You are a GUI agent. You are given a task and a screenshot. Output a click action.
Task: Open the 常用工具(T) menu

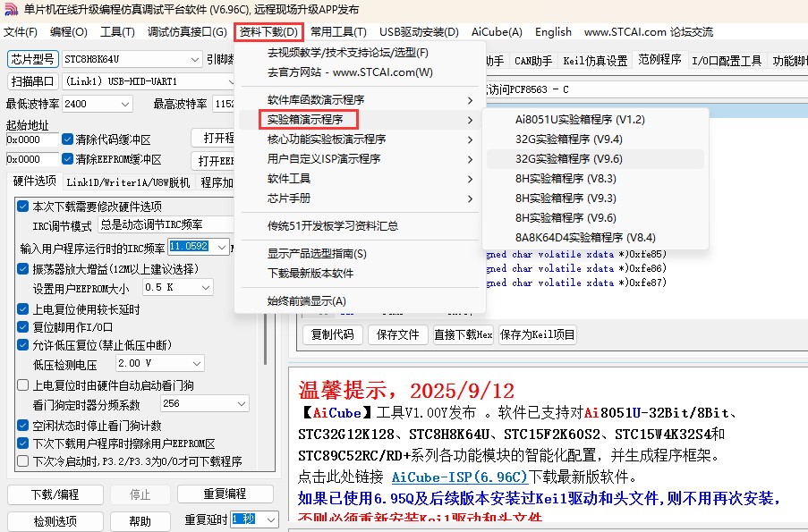pos(338,32)
